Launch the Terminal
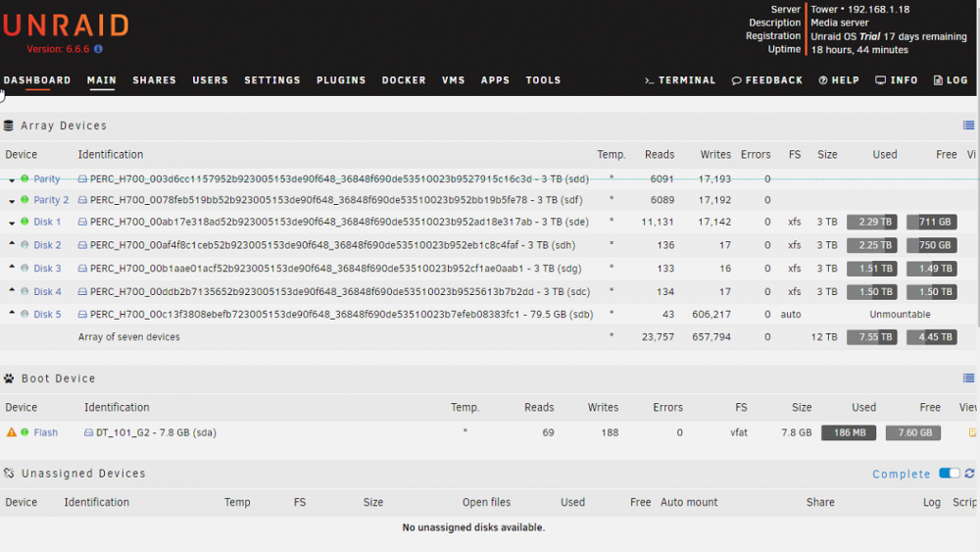 pos(680,80)
